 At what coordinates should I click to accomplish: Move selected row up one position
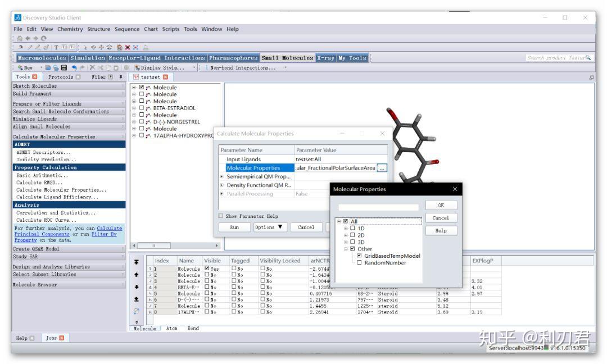coord(136,275)
